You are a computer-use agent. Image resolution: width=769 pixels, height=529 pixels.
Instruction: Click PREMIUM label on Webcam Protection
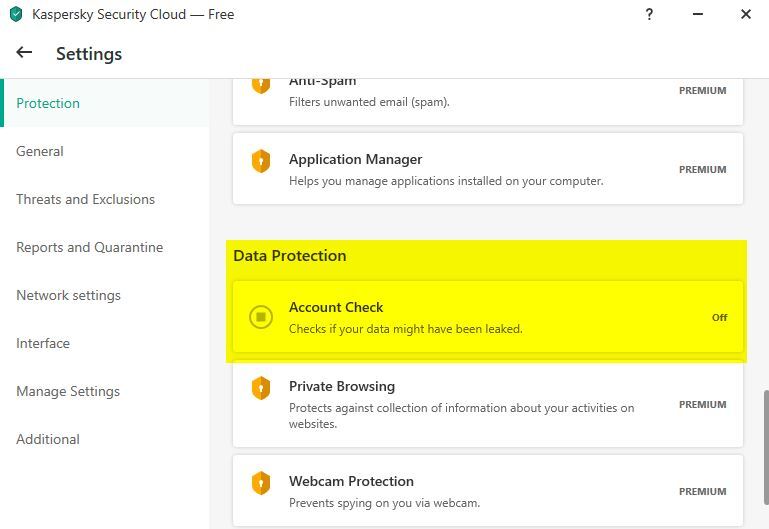(x=702, y=492)
